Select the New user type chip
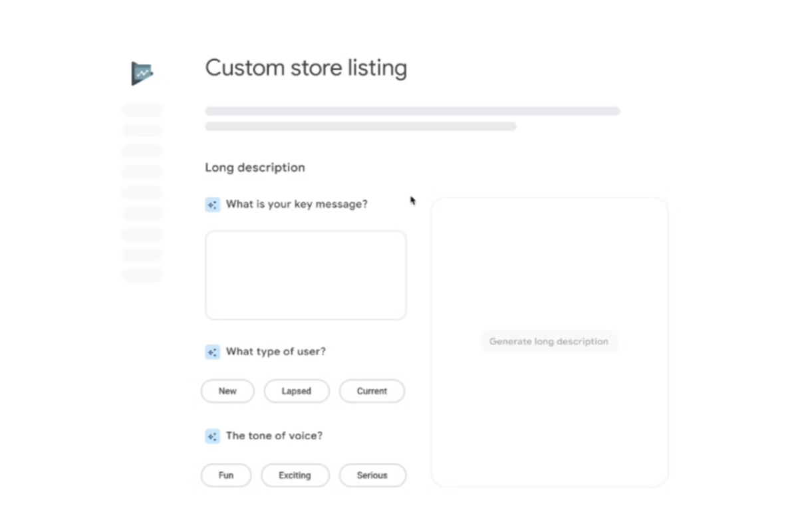 pyautogui.click(x=227, y=391)
